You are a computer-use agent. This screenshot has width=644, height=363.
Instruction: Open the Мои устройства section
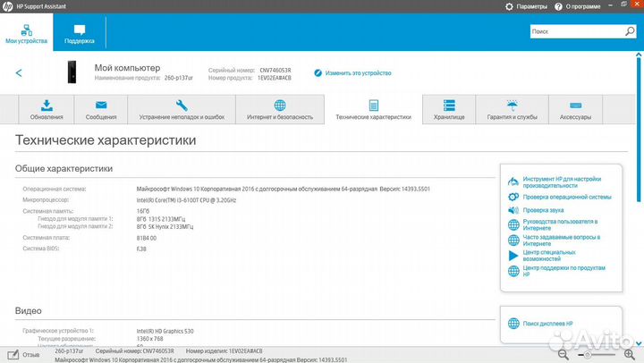point(26,33)
